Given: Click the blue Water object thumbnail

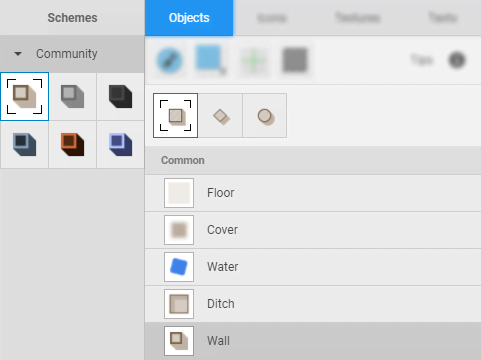Looking at the screenshot, I should tap(179, 267).
